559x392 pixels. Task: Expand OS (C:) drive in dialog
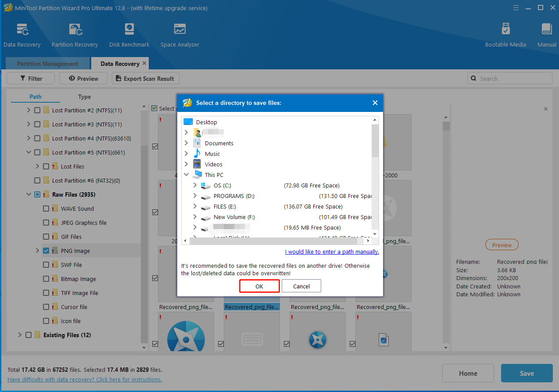point(195,185)
